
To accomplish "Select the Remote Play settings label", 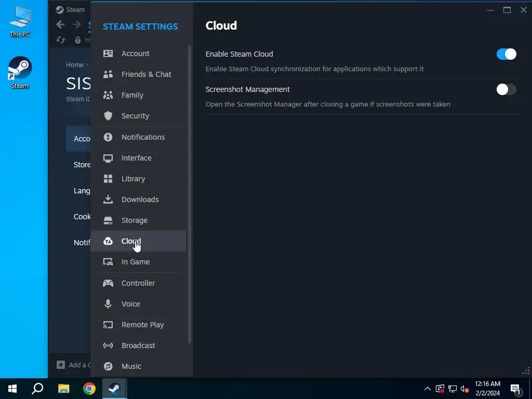I will (142, 325).
